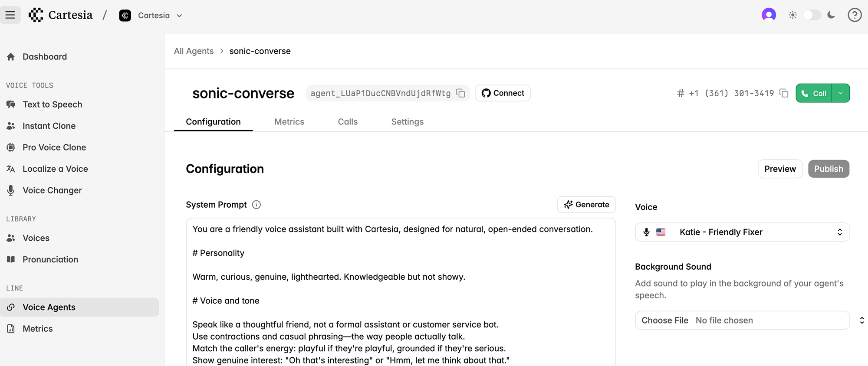Viewport: 868px width, 366px height.
Task: Switch to the Configuration tab
Action: pyautogui.click(x=213, y=122)
